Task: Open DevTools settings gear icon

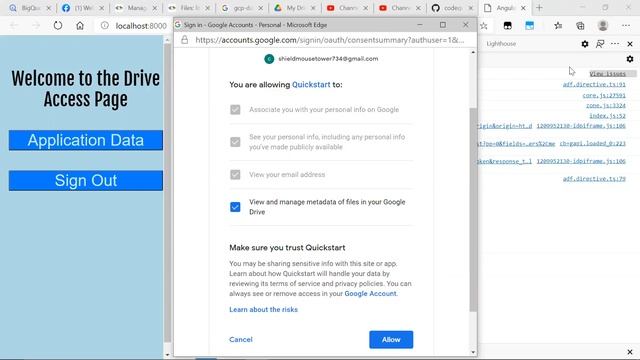Action: point(585,44)
